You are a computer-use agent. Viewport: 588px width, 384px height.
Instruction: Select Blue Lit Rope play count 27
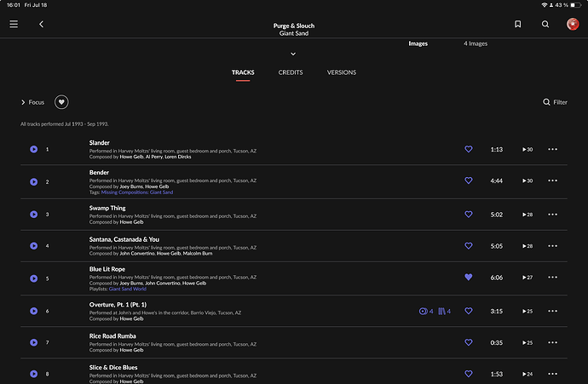[527, 278]
